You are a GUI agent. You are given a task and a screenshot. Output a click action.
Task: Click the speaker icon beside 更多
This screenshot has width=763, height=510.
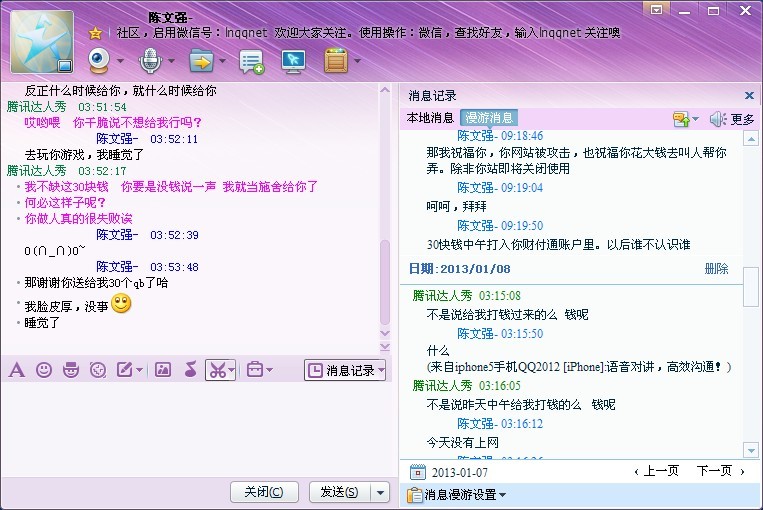(718, 119)
